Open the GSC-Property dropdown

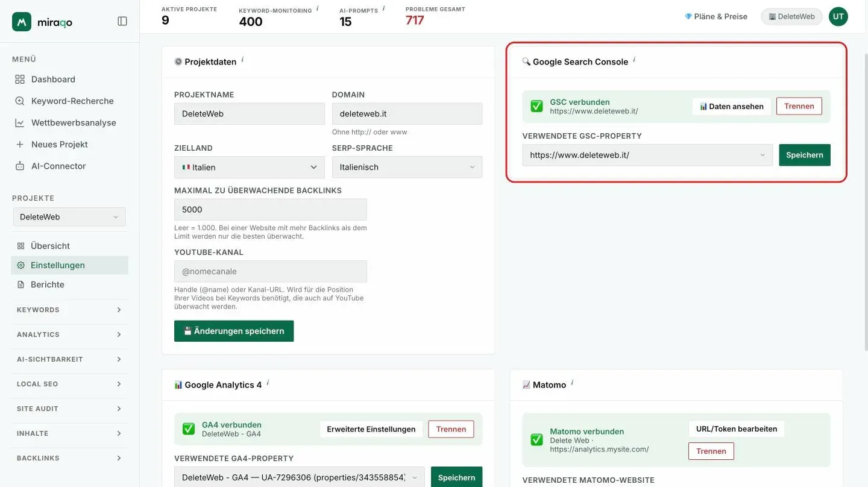coord(647,155)
